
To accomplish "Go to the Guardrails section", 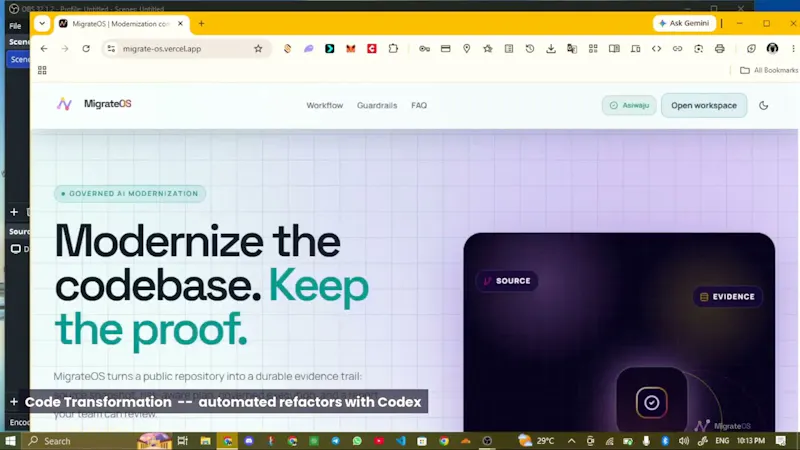I will click(x=377, y=105).
